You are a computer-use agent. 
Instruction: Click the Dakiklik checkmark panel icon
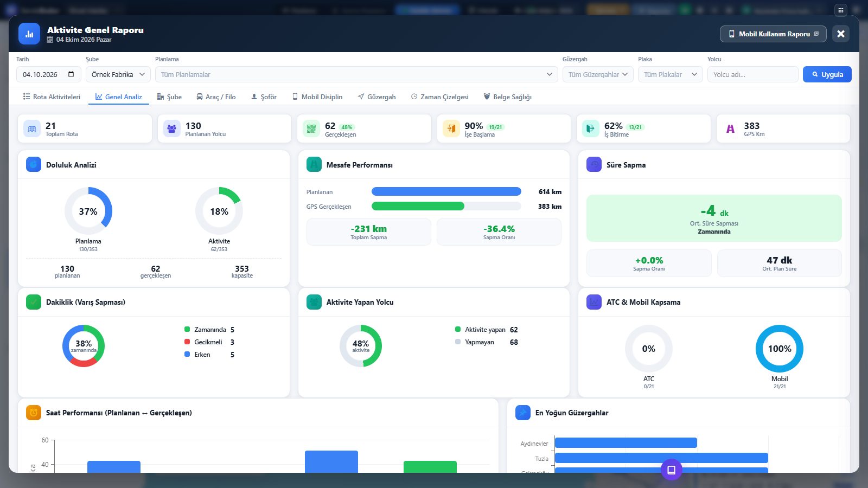tap(34, 302)
